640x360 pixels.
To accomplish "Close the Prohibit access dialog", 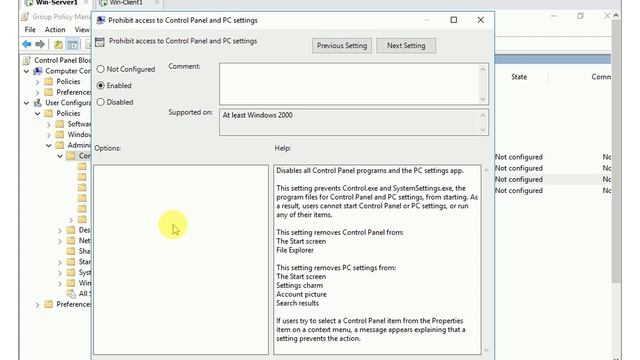I will click(480, 20).
